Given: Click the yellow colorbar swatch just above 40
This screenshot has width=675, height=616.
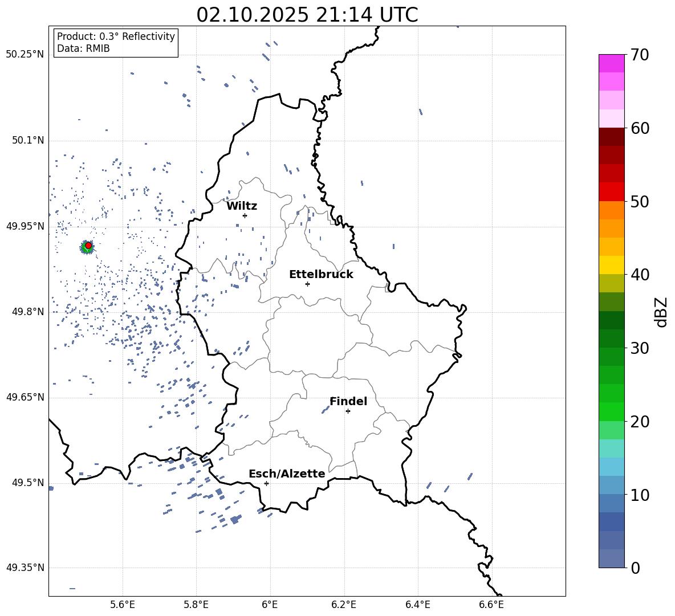Looking at the screenshot, I should [x=611, y=265].
